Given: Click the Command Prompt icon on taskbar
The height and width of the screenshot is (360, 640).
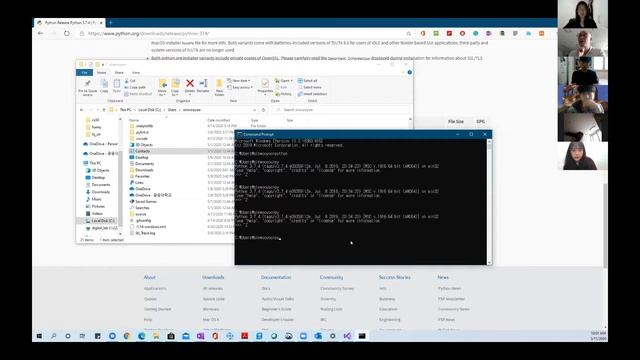Looking at the screenshot, I should coord(362,336).
